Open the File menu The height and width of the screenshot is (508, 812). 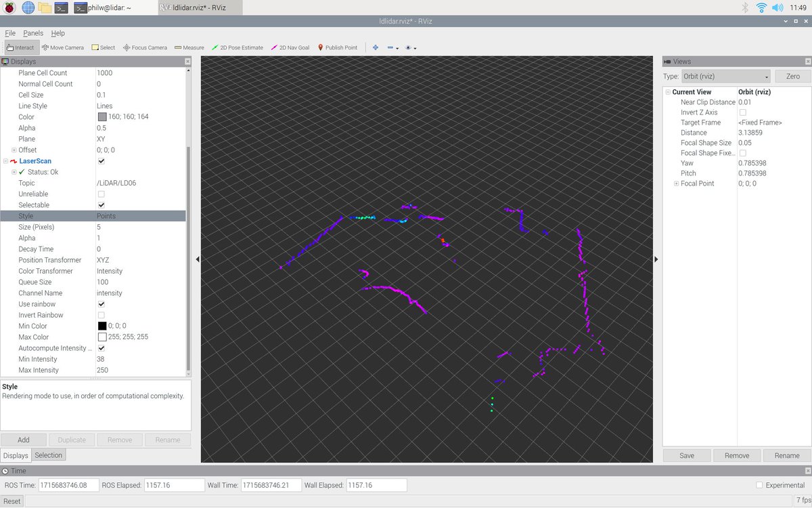[x=10, y=33]
